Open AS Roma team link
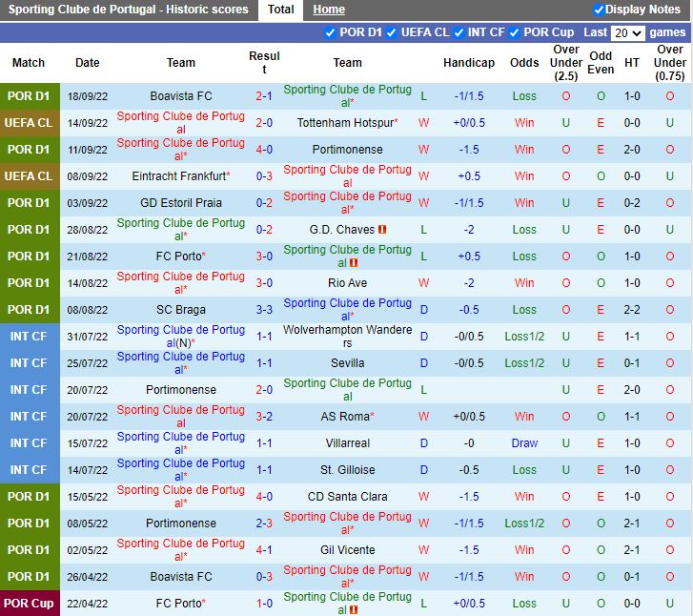This screenshot has width=693, height=616. coord(345,416)
